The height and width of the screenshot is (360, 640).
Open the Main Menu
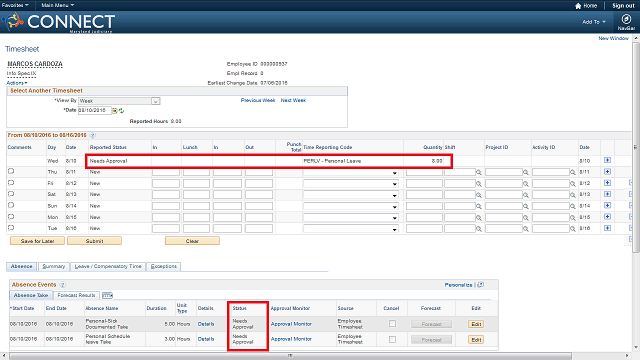(58, 5)
